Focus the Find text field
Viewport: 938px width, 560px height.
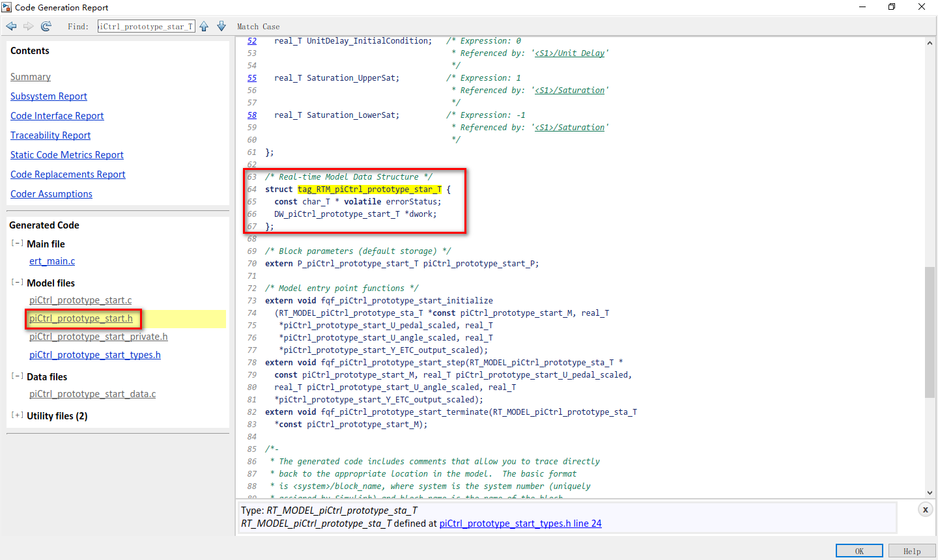(x=147, y=26)
